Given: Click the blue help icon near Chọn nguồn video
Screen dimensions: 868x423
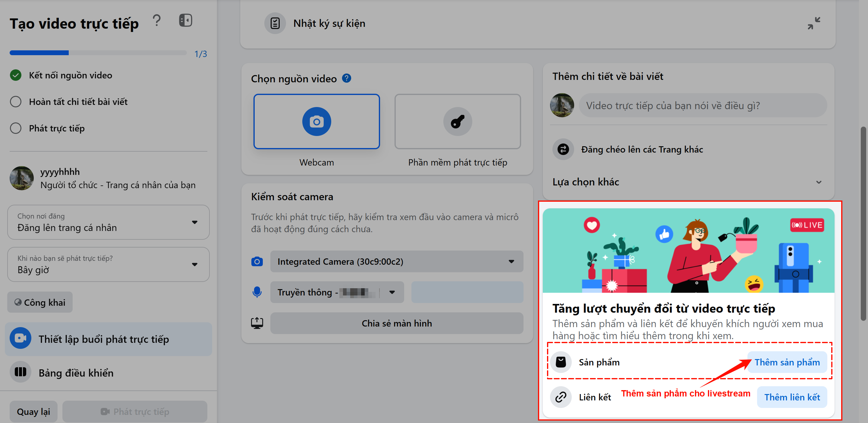Looking at the screenshot, I should point(346,78).
